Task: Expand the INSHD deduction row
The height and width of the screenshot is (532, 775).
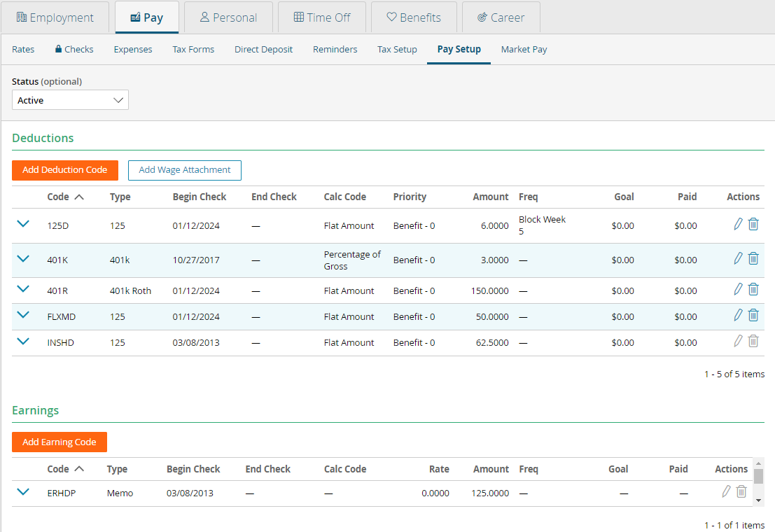Action: point(23,341)
